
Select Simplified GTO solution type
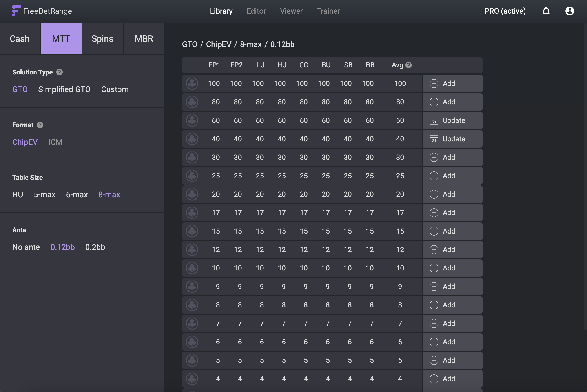pos(64,89)
